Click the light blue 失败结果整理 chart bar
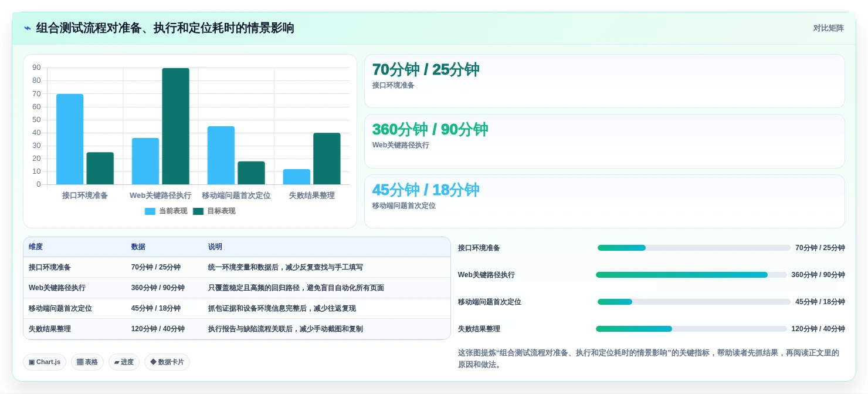Screen dimensions: 868x394 pyautogui.click(x=297, y=177)
